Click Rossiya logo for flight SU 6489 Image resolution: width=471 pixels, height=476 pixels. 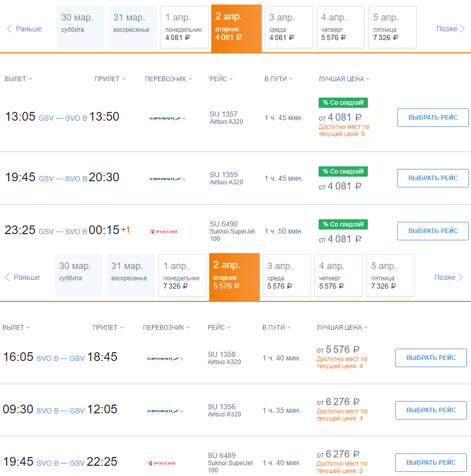click(x=161, y=463)
